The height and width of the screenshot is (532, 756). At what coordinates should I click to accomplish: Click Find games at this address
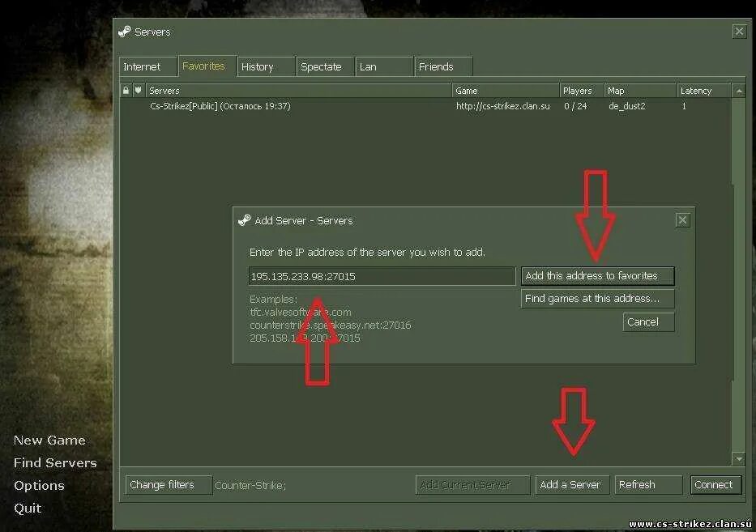tap(597, 299)
